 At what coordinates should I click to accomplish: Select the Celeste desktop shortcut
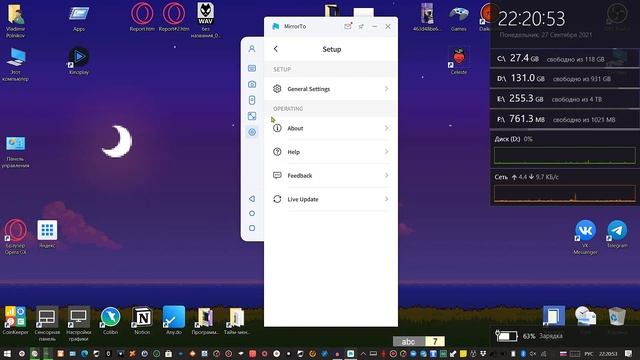[x=459, y=61]
